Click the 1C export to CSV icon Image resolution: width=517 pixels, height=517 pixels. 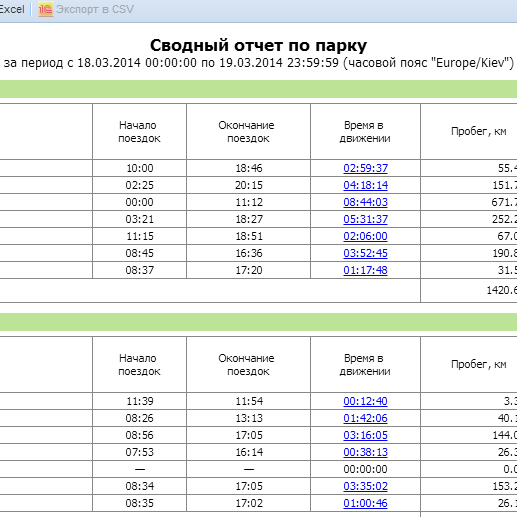[x=46, y=9]
